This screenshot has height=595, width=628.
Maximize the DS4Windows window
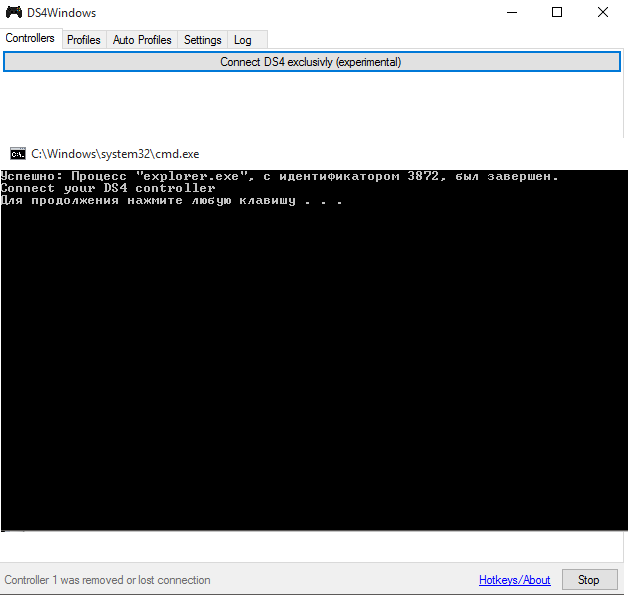557,12
